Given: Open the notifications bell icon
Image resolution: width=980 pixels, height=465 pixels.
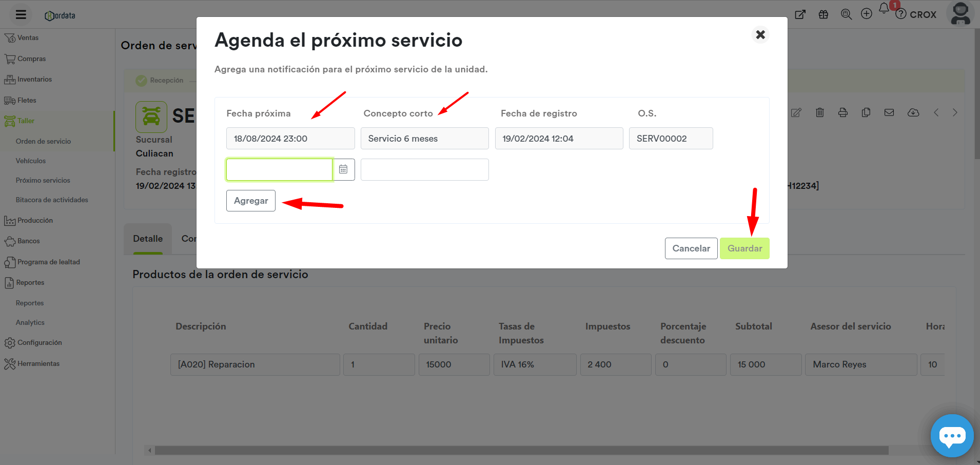Looking at the screenshot, I should coord(884,9).
